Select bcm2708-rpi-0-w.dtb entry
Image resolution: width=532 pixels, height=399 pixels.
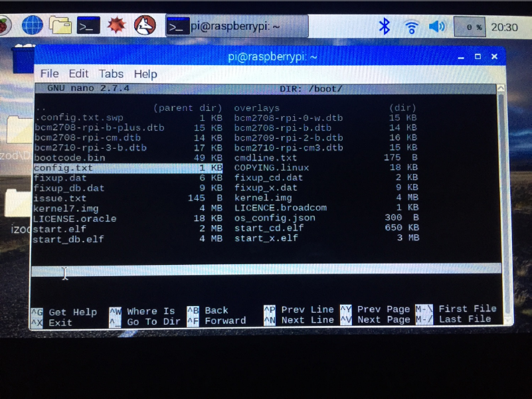[325, 118]
